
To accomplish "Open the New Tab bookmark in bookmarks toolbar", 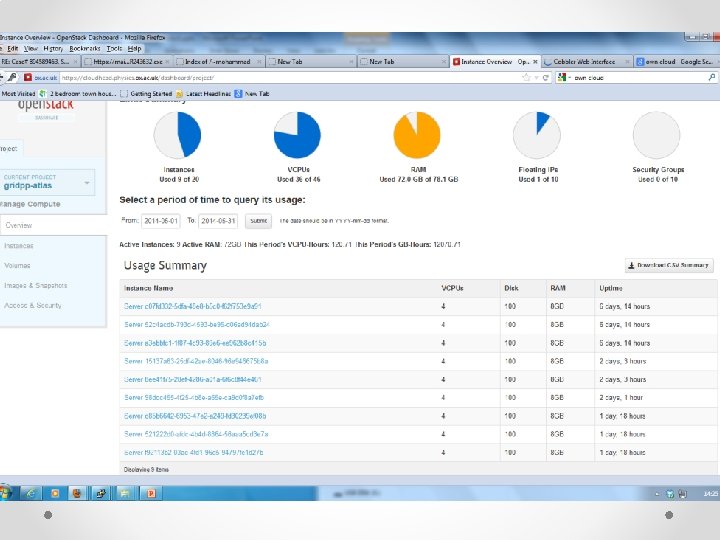I will 252,94.
